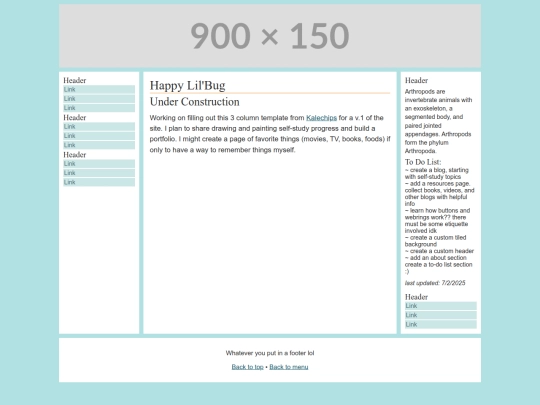Click the "Happy Lil'Bug" page title
Viewport: 540px width, 405px height.
click(187, 85)
